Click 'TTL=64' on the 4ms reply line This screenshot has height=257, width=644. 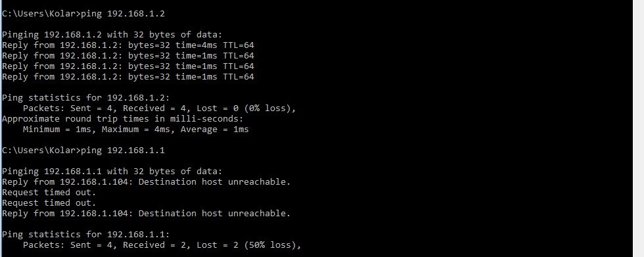click(239, 45)
